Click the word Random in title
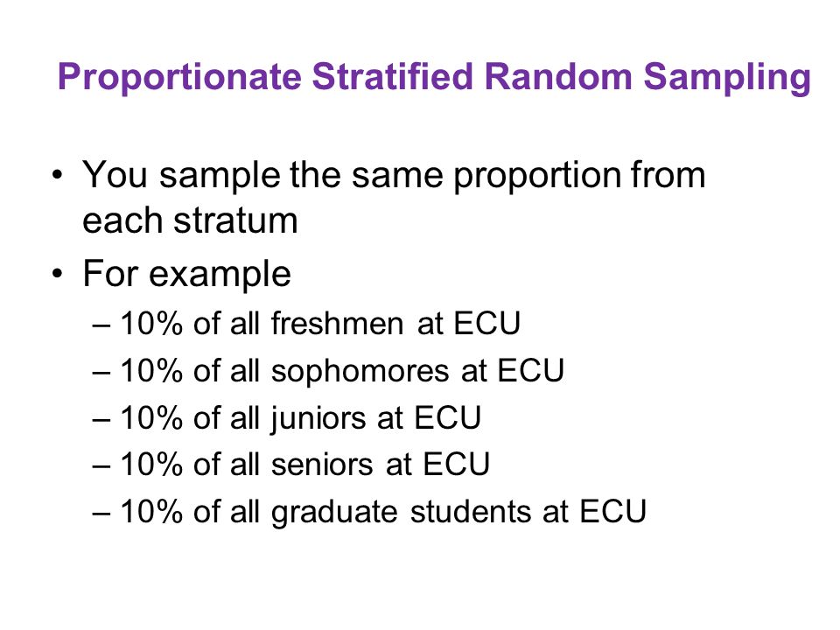Screen dimensions: 840x630 [558, 77]
